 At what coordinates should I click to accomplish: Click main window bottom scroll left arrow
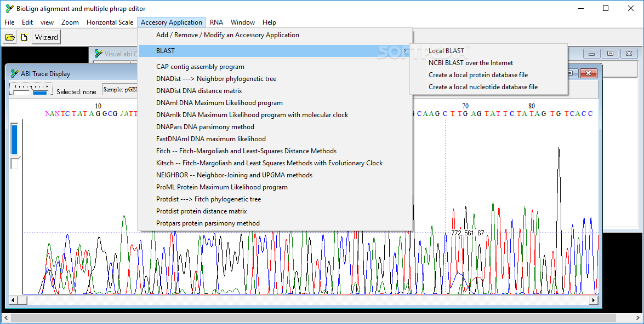click(x=5, y=318)
